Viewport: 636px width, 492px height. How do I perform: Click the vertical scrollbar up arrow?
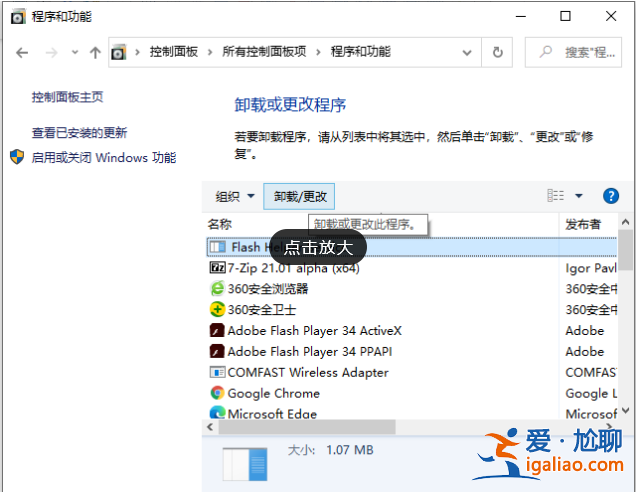(625, 222)
